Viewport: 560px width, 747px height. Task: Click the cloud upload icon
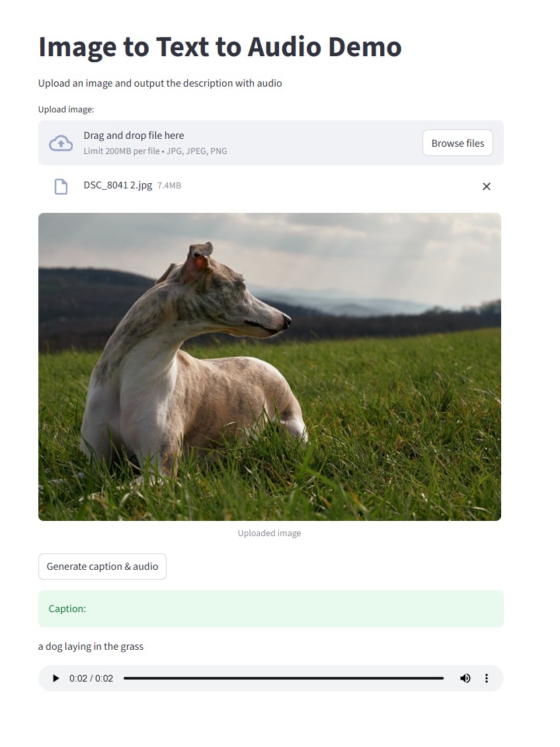click(61, 143)
